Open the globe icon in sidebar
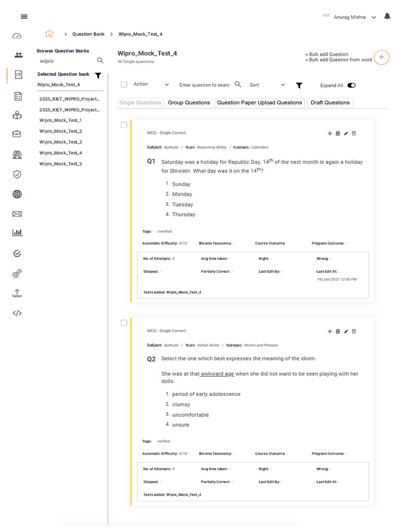 pyautogui.click(x=17, y=194)
